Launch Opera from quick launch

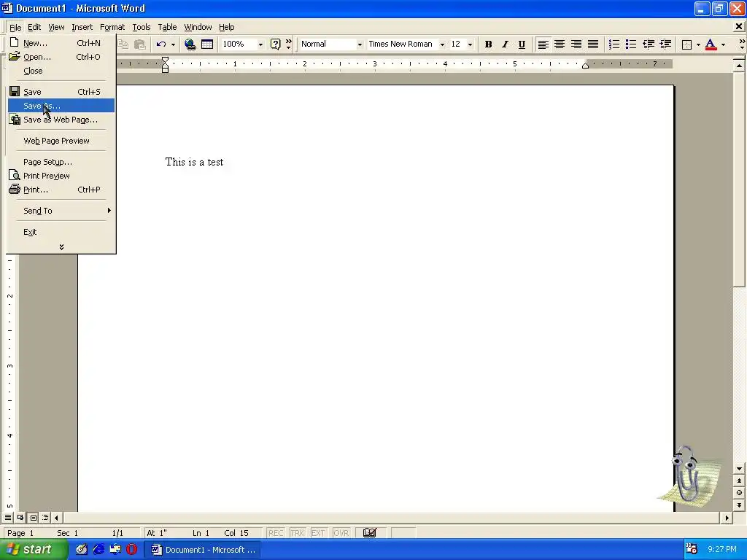132,550
